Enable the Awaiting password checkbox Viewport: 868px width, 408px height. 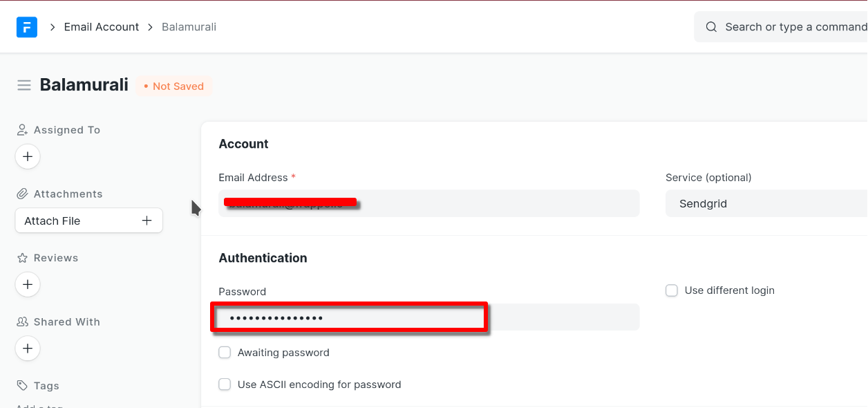point(225,353)
